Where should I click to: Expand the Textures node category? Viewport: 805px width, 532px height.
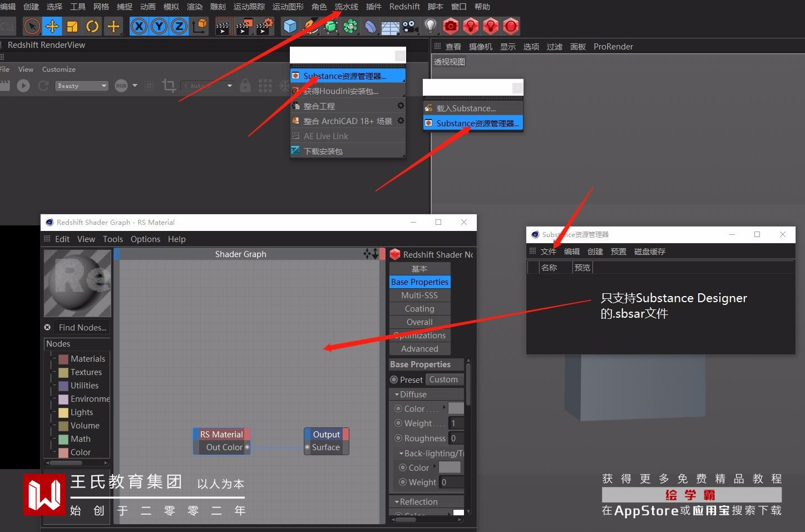(55, 372)
